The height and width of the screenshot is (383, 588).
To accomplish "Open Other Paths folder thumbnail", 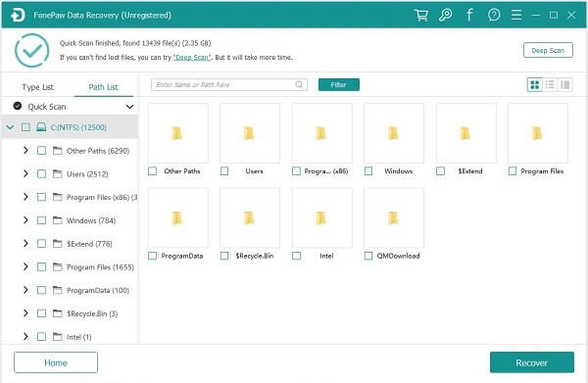I will 178,133.
